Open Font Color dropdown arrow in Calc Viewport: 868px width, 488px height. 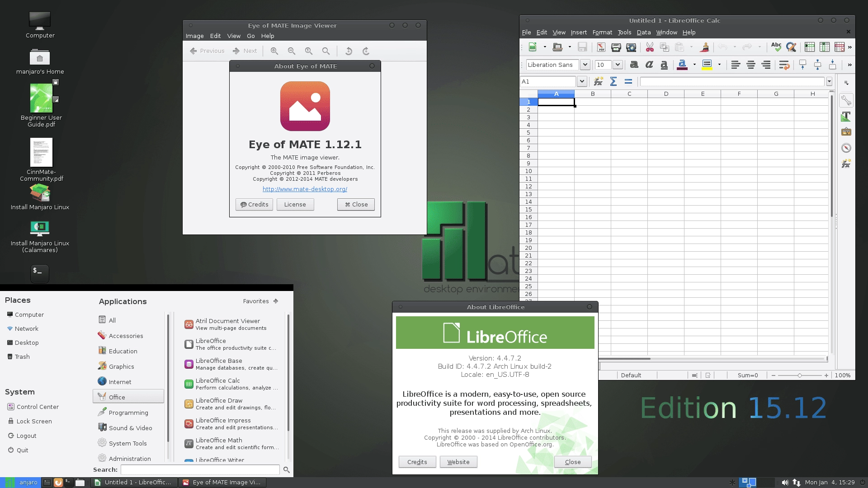pyautogui.click(x=694, y=65)
